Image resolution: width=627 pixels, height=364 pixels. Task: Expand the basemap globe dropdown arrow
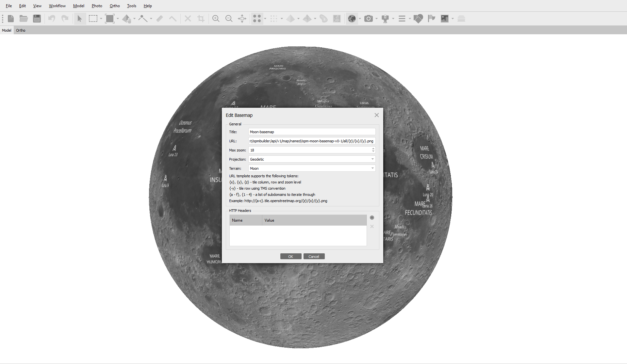360,19
